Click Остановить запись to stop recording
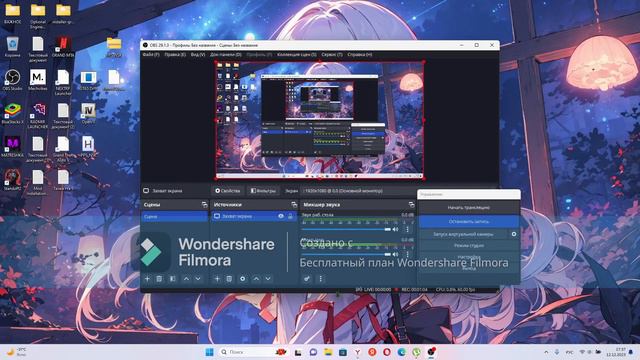The width and height of the screenshot is (640, 360). (x=469, y=221)
